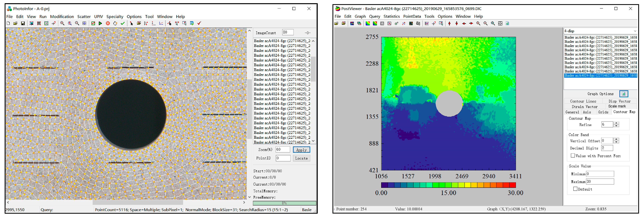Click the Save floppy disk icon
Viewport: 644px width, 218px height.
click(x=23, y=23)
